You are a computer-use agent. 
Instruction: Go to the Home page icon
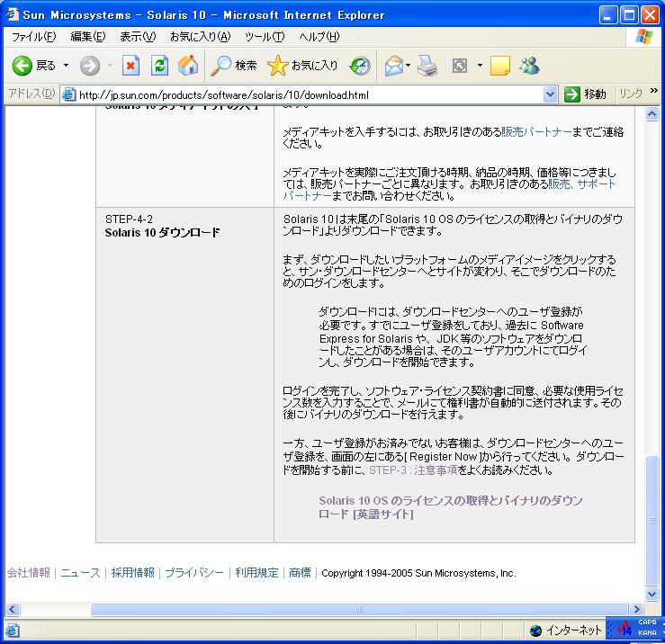188,66
